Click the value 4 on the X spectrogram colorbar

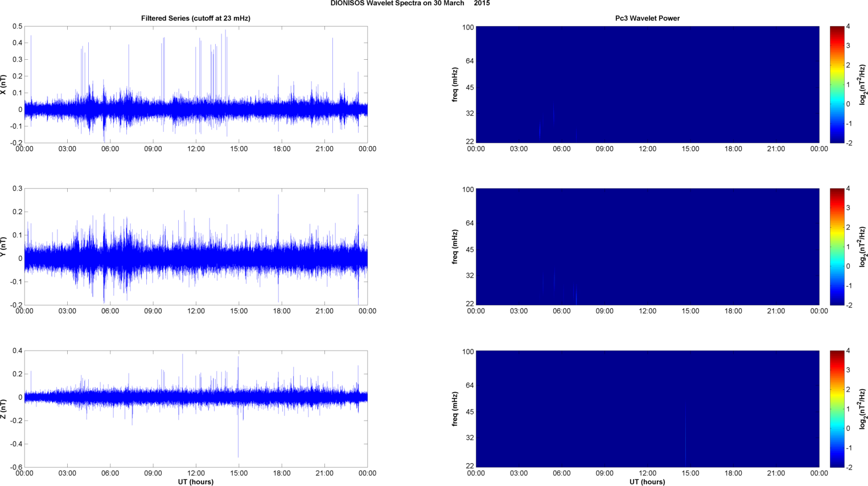pos(848,27)
